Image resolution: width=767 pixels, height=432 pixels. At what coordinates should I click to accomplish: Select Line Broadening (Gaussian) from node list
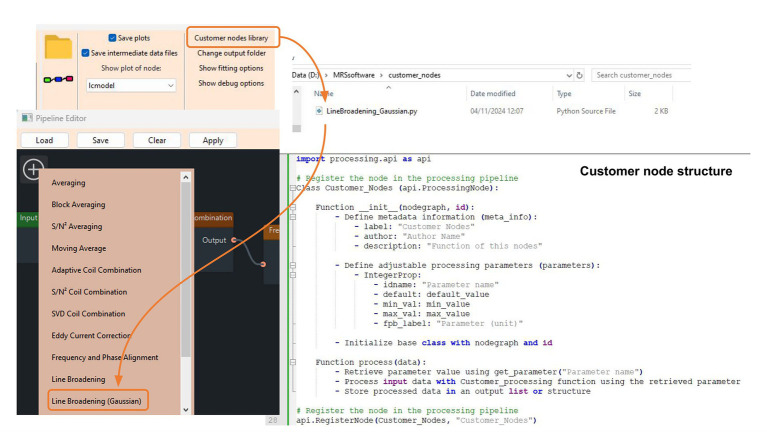tap(96, 401)
